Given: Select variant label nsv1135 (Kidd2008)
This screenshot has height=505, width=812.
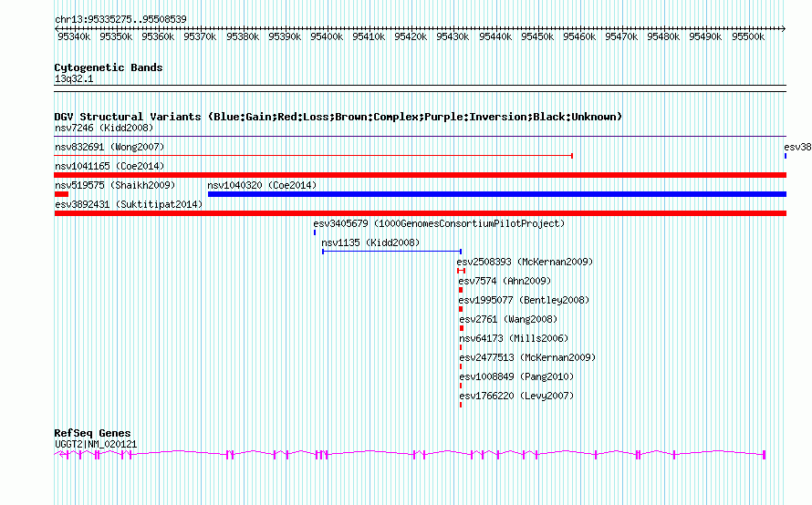Looking at the screenshot, I should [370, 242].
